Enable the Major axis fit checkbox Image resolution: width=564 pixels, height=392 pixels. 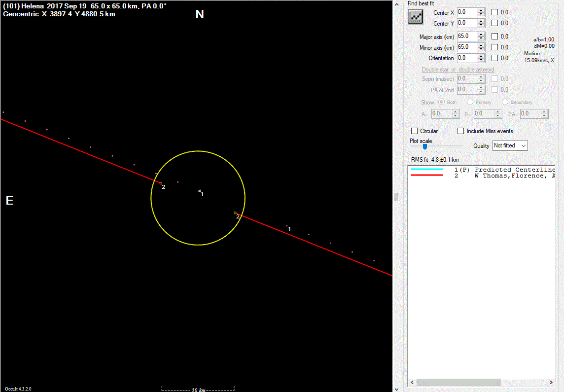pos(494,36)
